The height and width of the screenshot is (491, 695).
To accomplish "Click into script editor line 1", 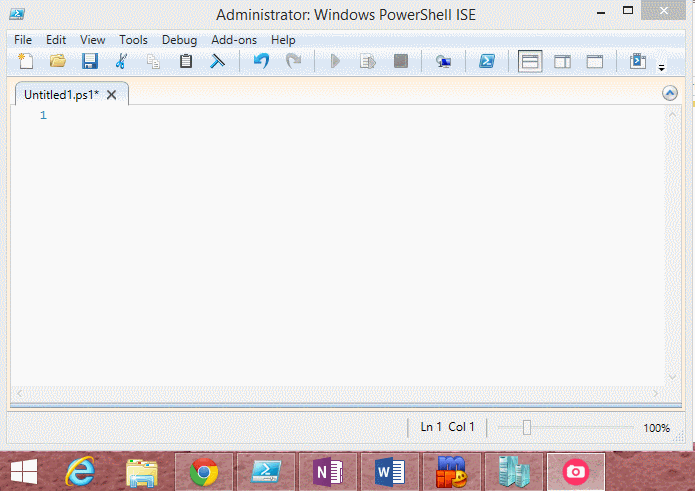I will coord(355,116).
